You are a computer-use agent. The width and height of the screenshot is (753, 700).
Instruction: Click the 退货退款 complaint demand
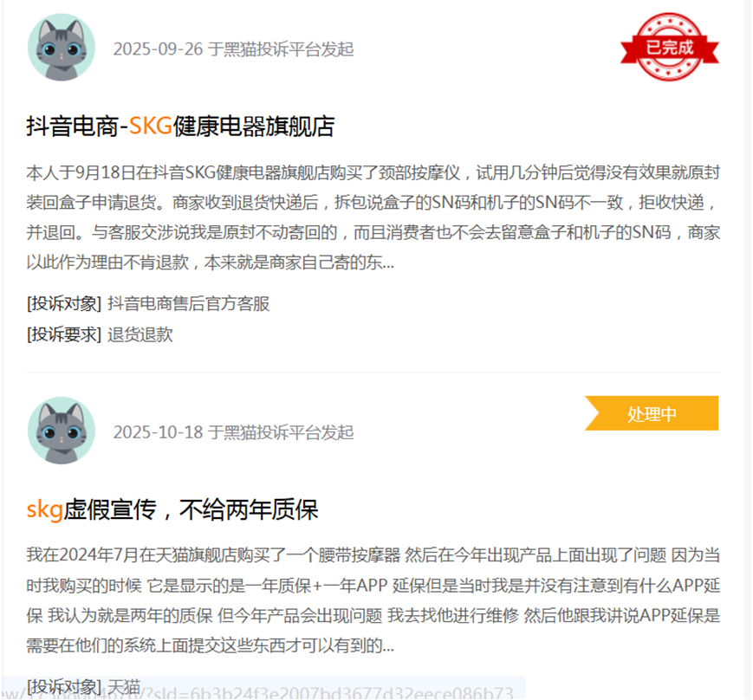[x=140, y=334]
